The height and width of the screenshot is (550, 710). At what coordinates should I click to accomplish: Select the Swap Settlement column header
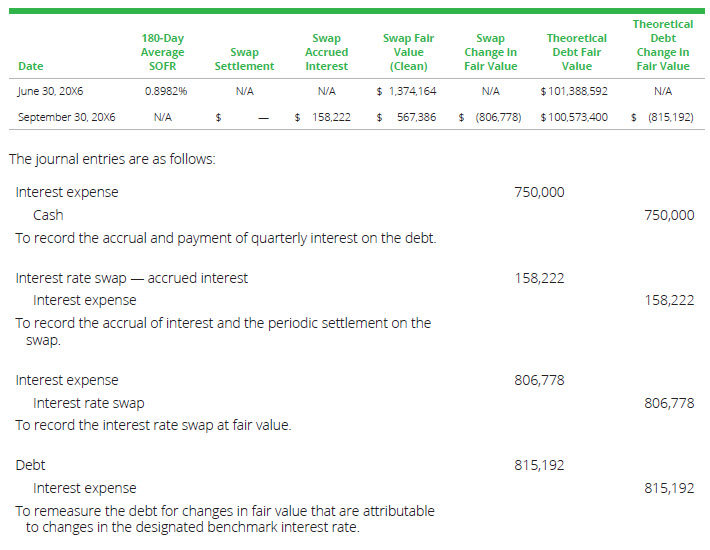click(244, 59)
